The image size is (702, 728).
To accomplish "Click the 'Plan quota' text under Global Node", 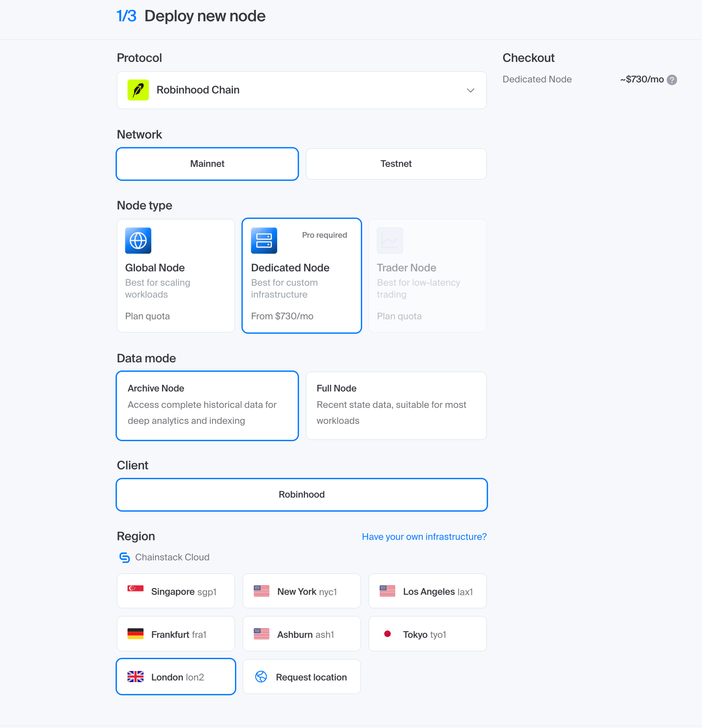I will point(148,316).
